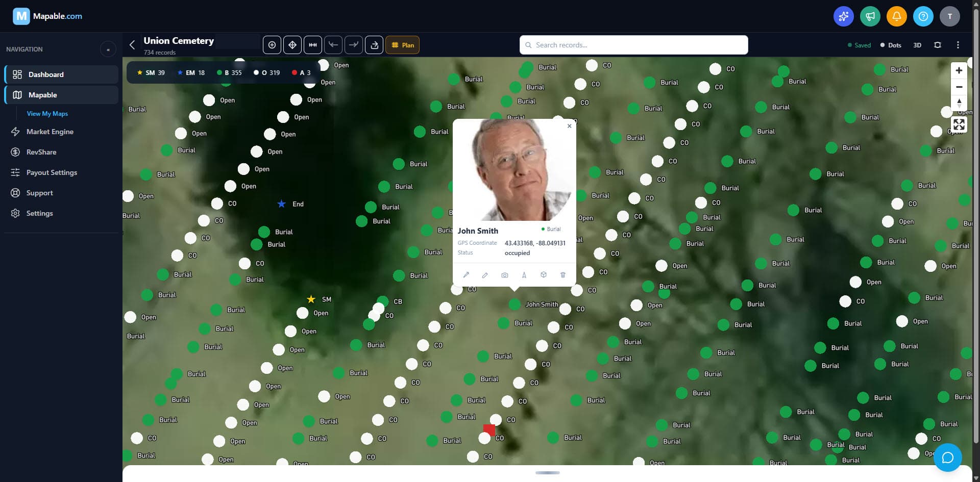Edit John Smith's record with the pencil icon
The height and width of the screenshot is (482, 980).
point(484,275)
